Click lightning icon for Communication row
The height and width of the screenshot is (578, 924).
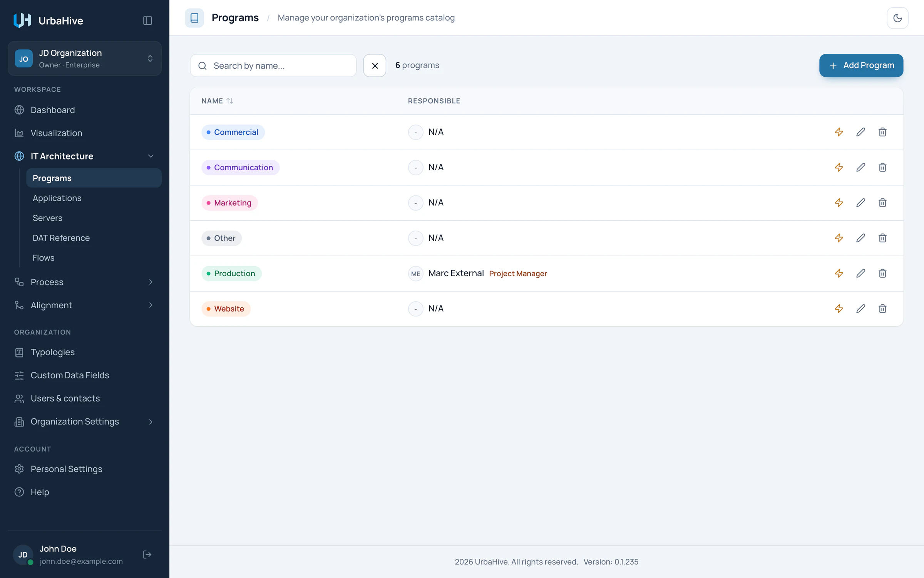click(x=839, y=168)
